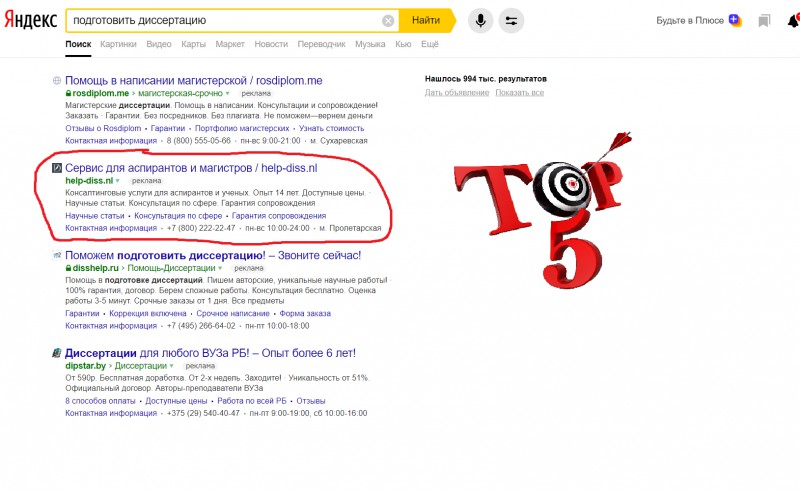
Task: Open Портфолио магистерских sitelink
Action: click(x=242, y=128)
